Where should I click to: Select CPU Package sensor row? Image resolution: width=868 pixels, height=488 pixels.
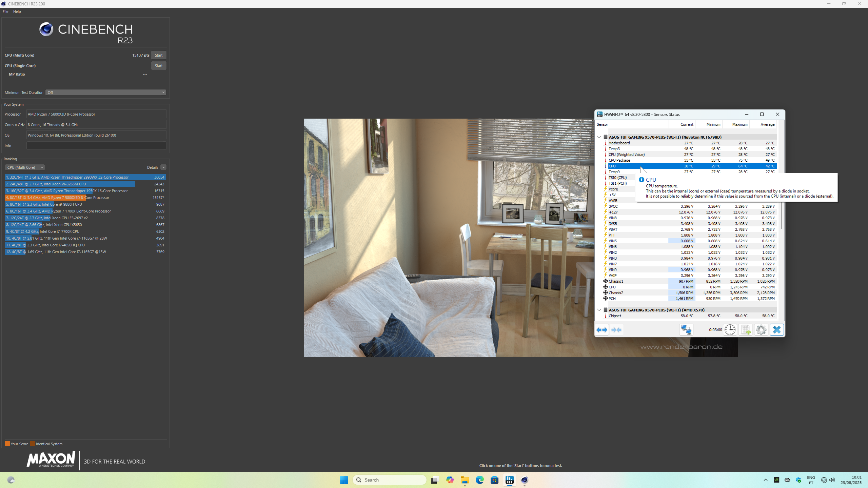(690, 160)
